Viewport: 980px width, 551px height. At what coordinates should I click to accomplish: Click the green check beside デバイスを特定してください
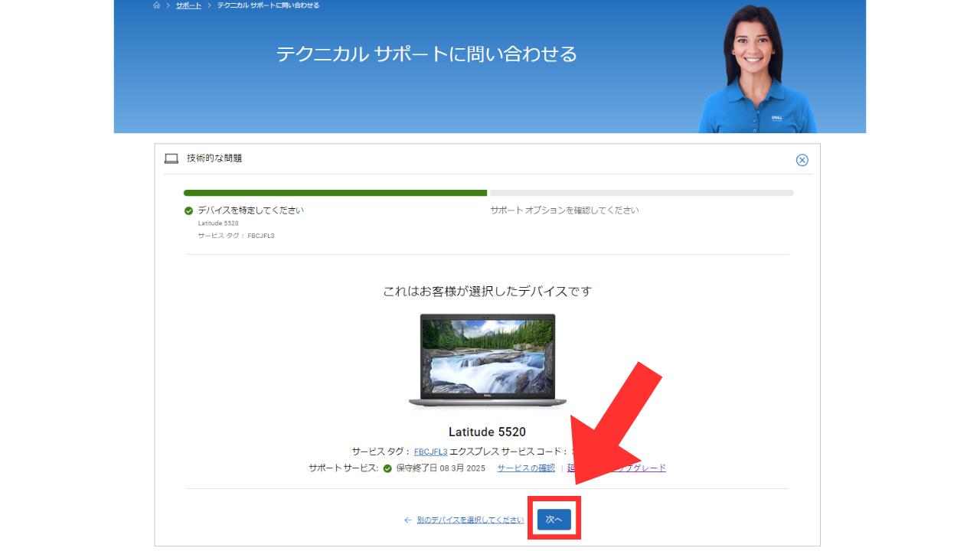tap(188, 210)
